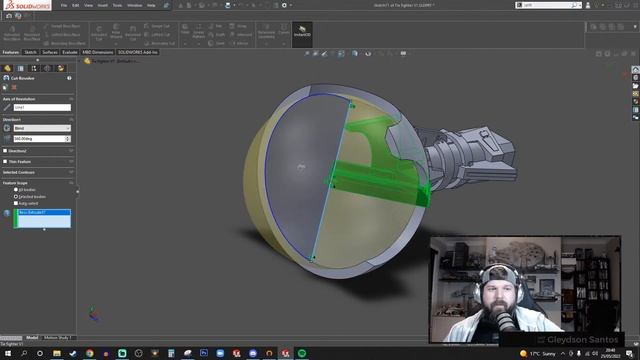Click the reverse direction icon beside Blind
The height and width of the screenshot is (360, 640).
tap(7, 128)
